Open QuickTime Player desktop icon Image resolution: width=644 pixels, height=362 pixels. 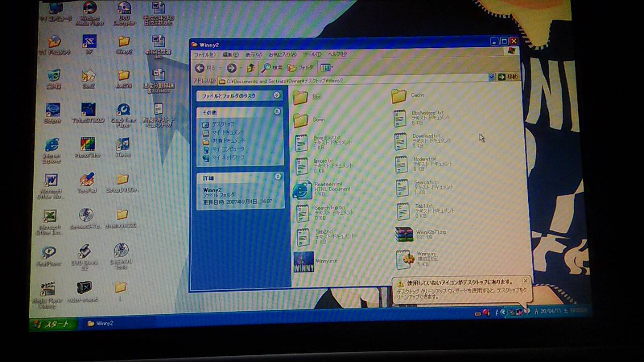[x=123, y=115]
